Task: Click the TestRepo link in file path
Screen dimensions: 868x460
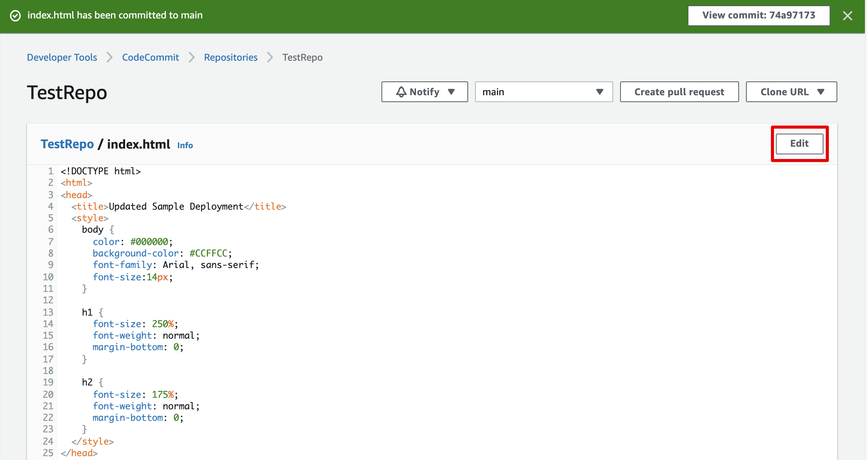Action: [67, 144]
